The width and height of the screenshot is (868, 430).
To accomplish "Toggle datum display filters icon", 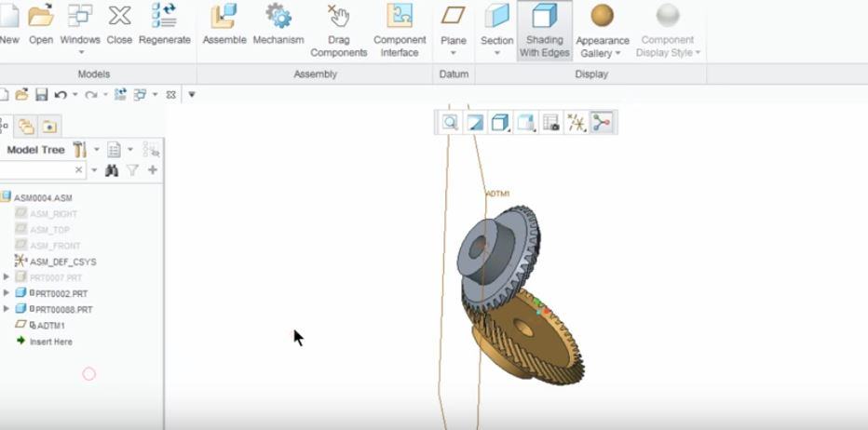I will coord(576,123).
